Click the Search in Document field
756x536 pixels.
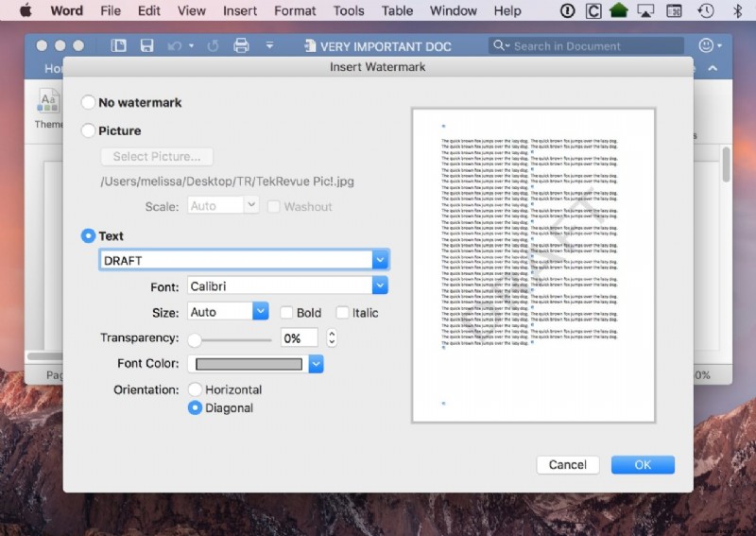pyautogui.click(x=586, y=45)
